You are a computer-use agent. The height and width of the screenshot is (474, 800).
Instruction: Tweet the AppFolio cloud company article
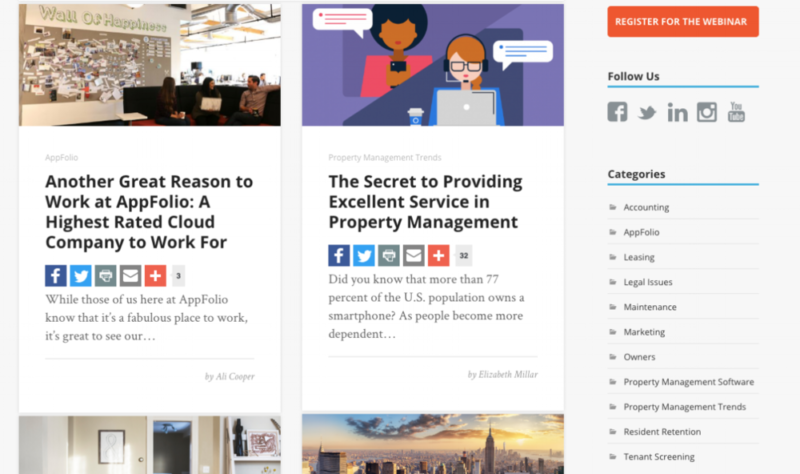coord(81,276)
